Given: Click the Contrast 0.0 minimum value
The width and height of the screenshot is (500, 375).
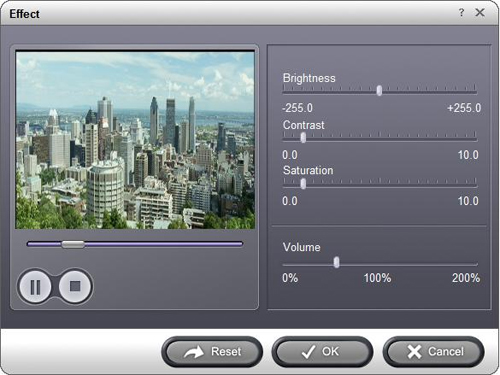Looking at the screenshot, I should click(x=290, y=155).
